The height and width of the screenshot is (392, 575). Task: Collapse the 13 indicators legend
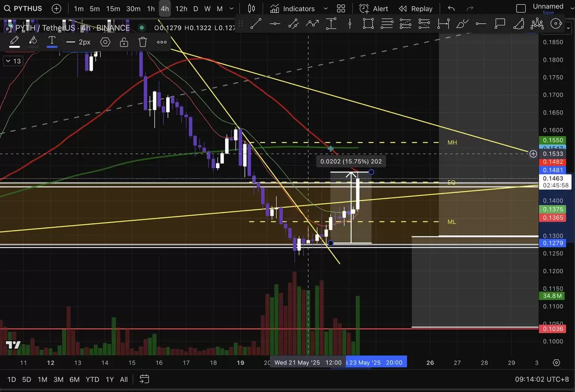click(13, 61)
